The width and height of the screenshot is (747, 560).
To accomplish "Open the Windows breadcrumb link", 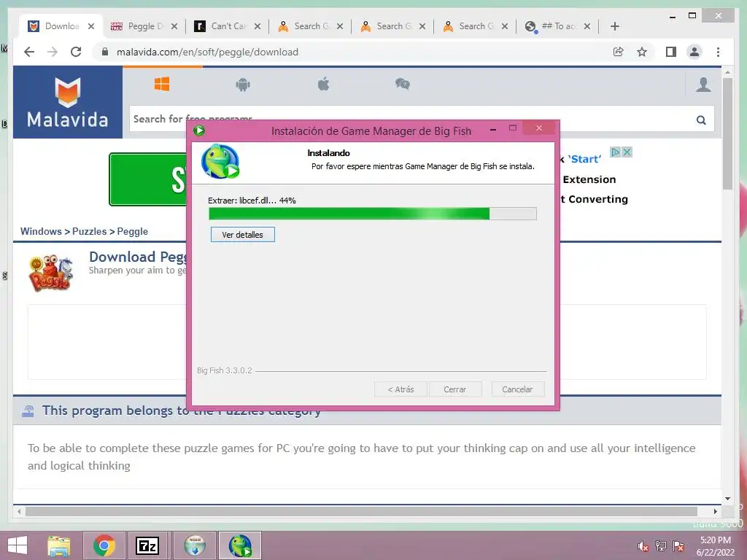I will [x=41, y=231].
